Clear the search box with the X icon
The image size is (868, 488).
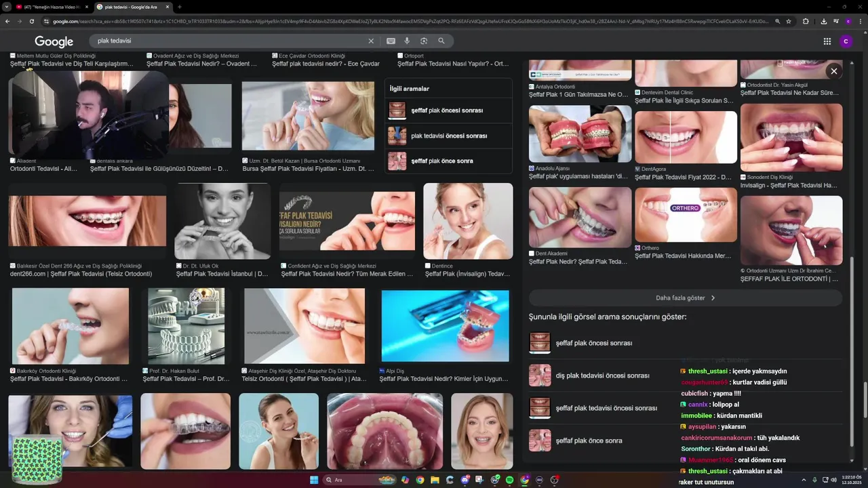371,41
